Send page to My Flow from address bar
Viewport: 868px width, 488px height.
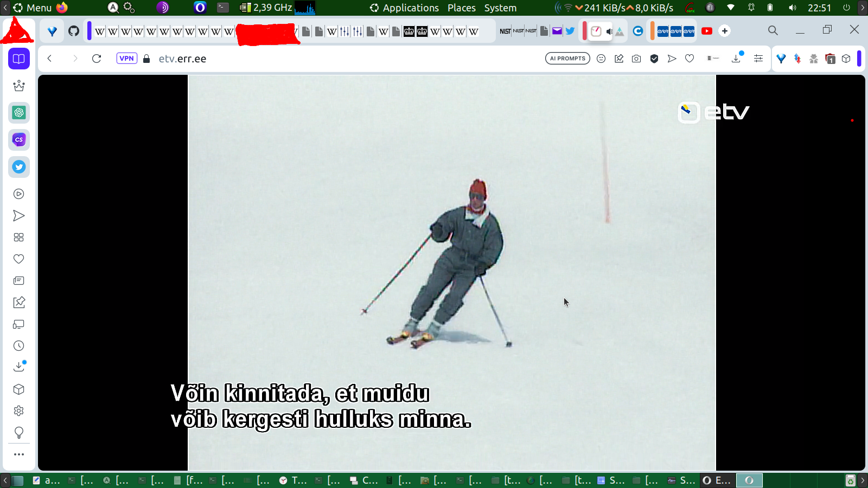672,59
